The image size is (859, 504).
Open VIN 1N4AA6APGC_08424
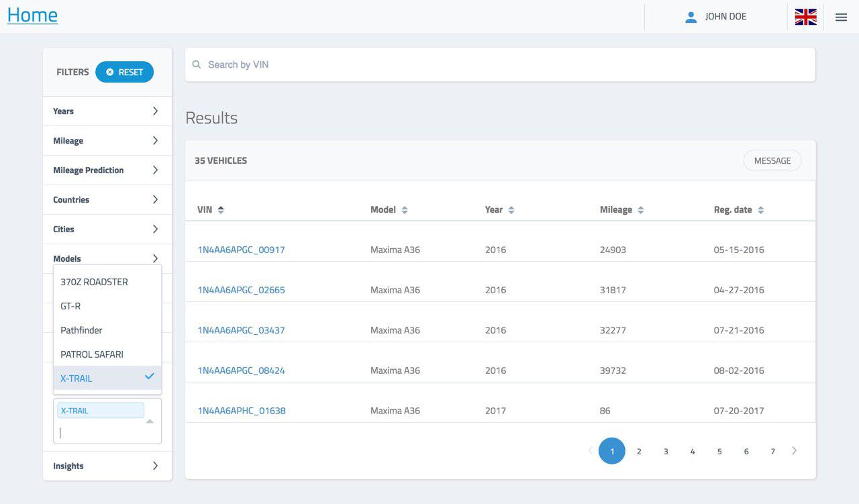coord(241,370)
